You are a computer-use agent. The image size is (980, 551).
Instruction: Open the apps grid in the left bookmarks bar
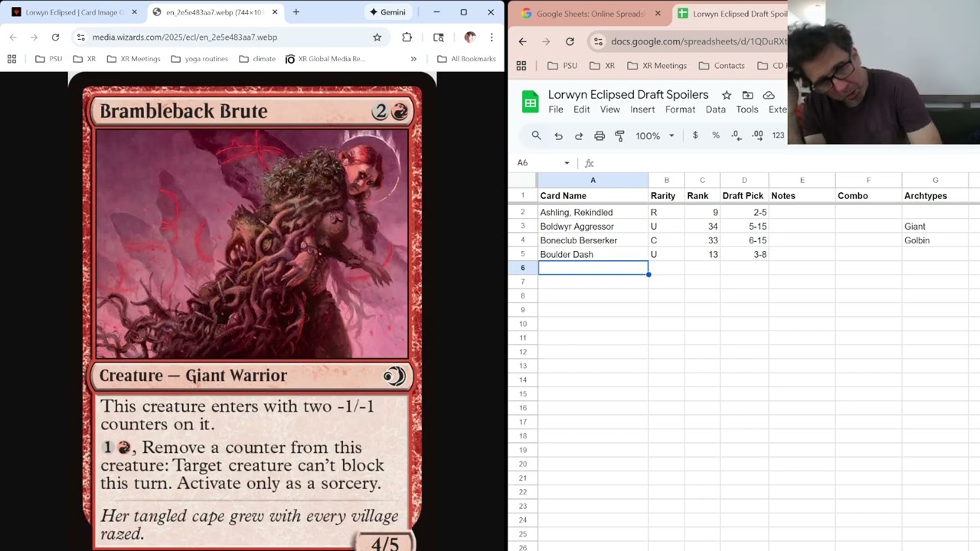pyautogui.click(x=11, y=58)
